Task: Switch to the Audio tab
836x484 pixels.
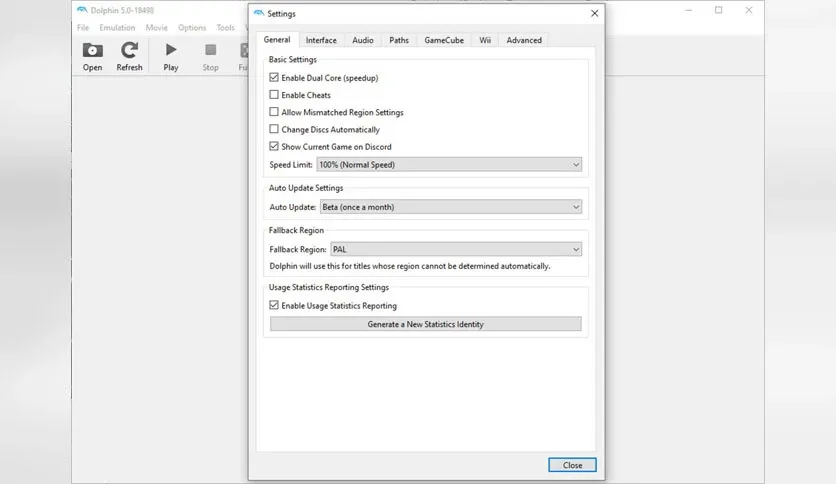Action: 363,40
